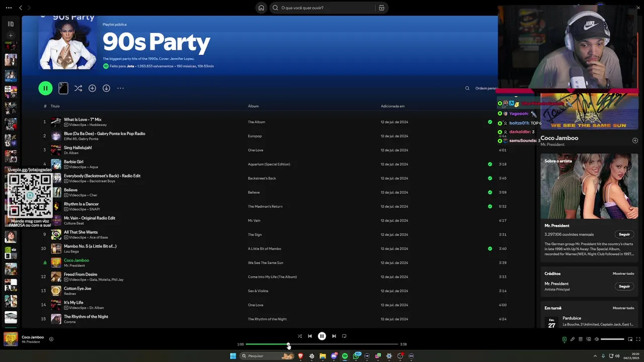Go forward with the right arrow
This screenshot has width=644, height=362.
29,8
